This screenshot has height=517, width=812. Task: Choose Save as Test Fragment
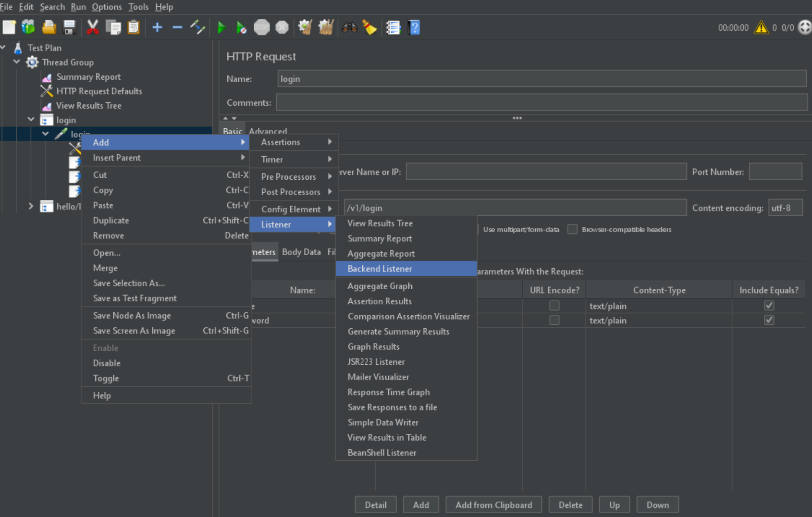click(166, 298)
